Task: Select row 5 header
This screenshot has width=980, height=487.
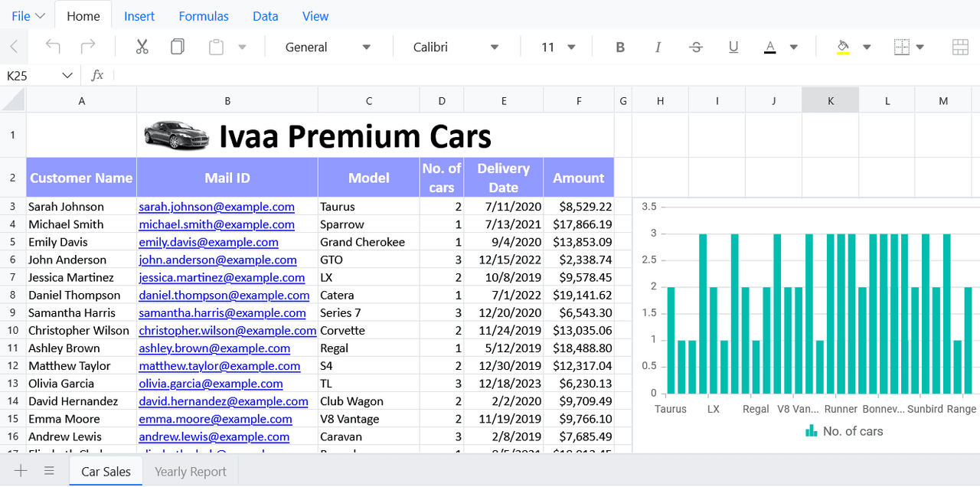Action: point(13,242)
